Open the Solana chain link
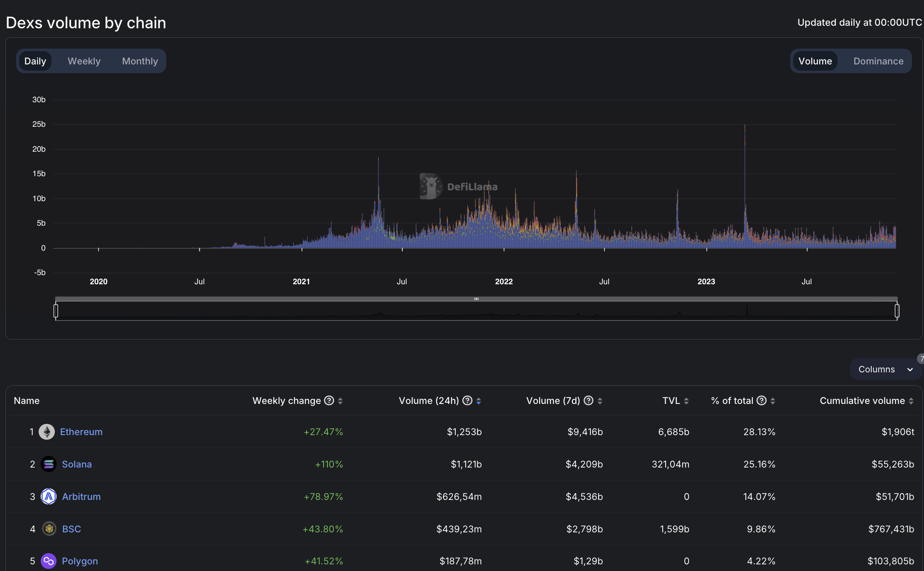This screenshot has height=571, width=924. tap(77, 464)
